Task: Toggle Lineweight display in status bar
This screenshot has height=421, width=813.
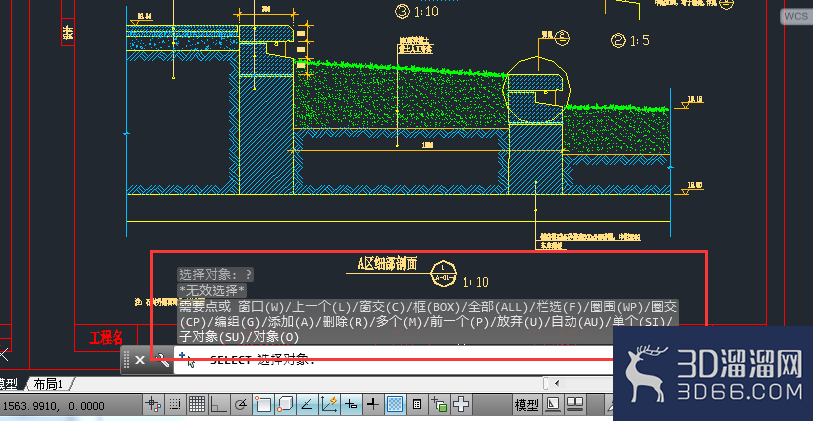Action: (x=373, y=404)
